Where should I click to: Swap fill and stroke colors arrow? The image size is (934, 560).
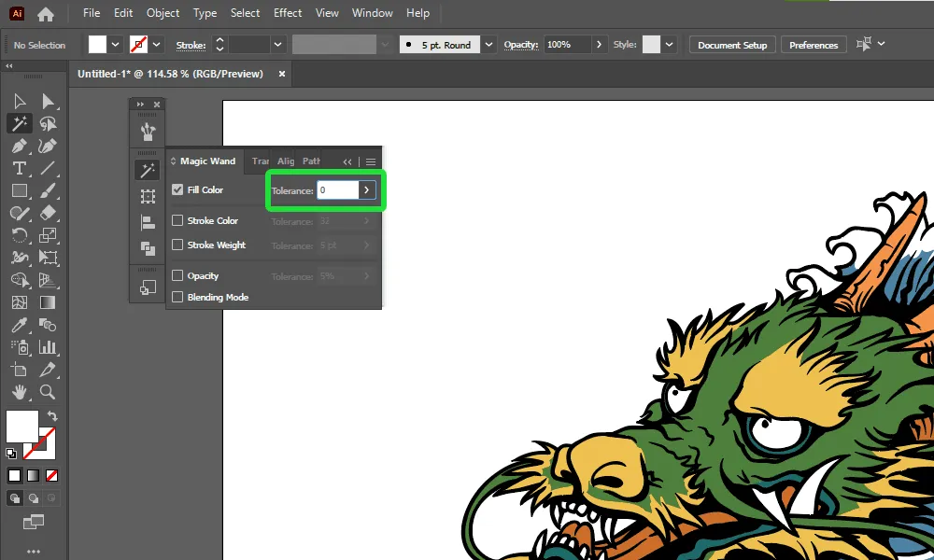(52, 416)
